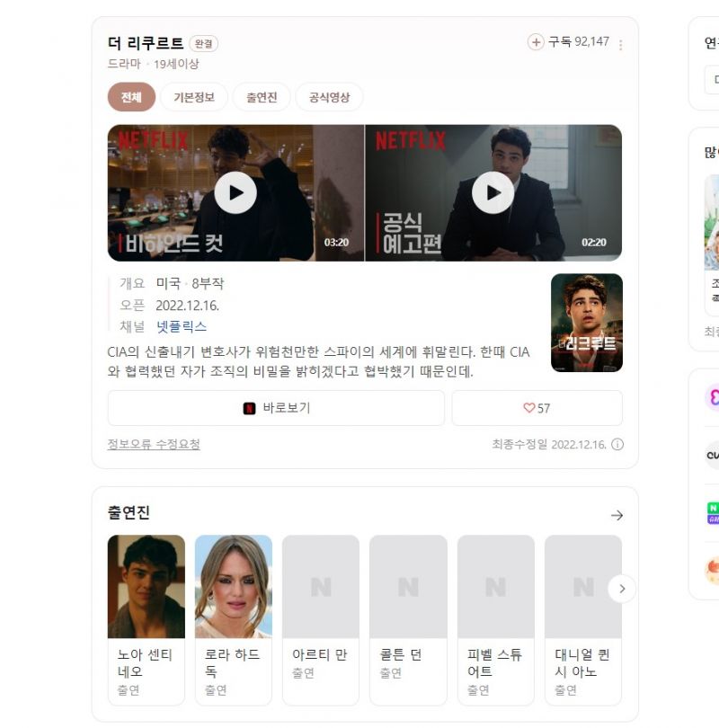
Task: Click the arrow next to 출연진 heading
Action: (x=617, y=515)
